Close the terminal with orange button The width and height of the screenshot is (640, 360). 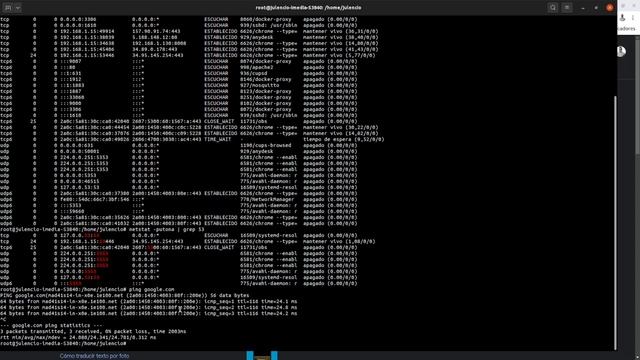coord(610,7)
